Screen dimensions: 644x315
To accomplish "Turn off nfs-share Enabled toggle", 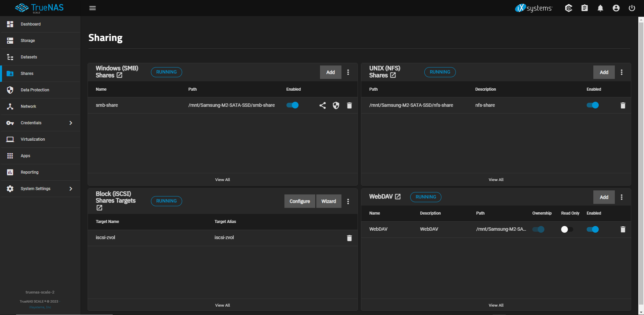I will [592, 105].
